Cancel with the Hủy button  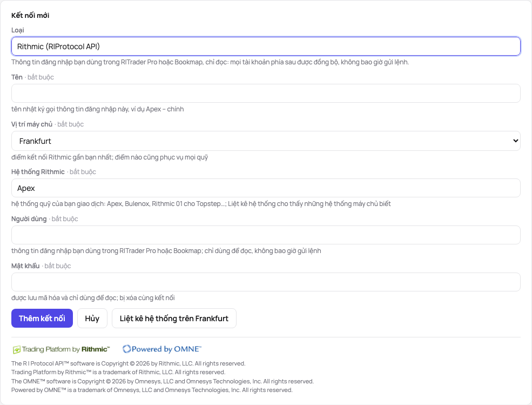click(x=92, y=318)
